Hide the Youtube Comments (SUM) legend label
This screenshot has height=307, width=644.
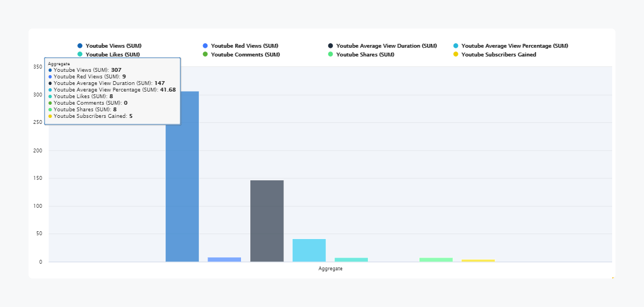click(x=245, y=55)
